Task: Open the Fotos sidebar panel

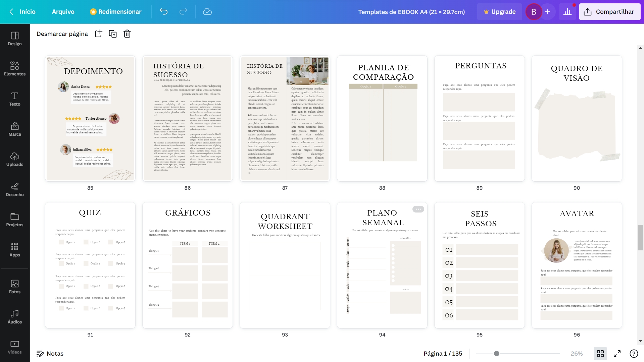Action: click(x=15, y=287)
